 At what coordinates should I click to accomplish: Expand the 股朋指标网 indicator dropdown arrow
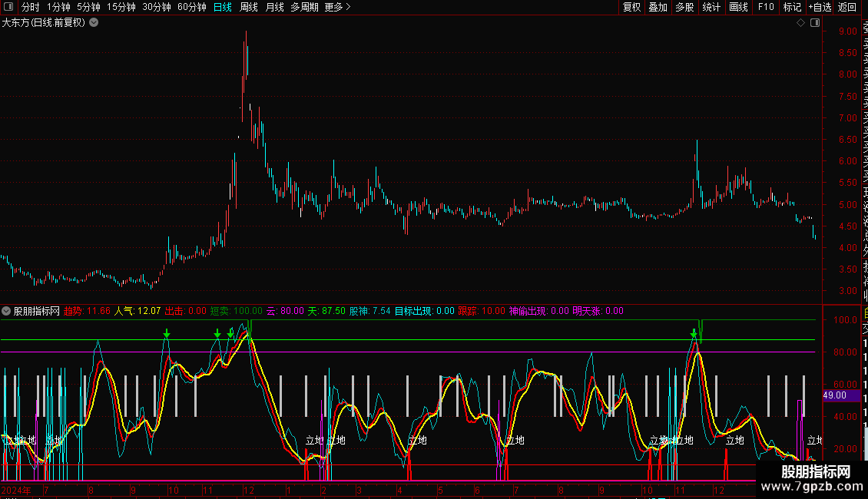pos(7,312)
